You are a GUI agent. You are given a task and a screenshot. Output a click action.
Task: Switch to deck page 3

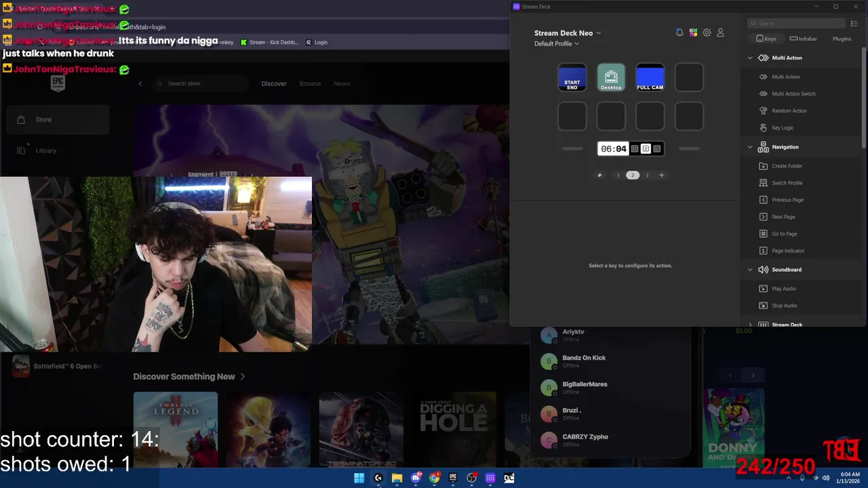(647, 175)
